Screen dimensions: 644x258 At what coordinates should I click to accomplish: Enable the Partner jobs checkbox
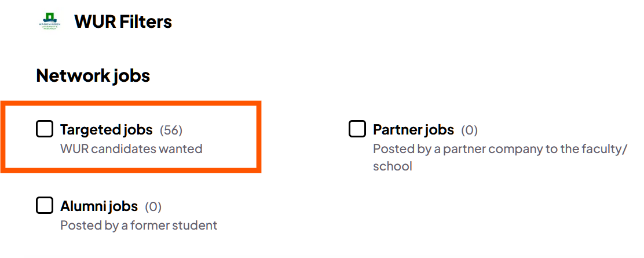point(357,129)
